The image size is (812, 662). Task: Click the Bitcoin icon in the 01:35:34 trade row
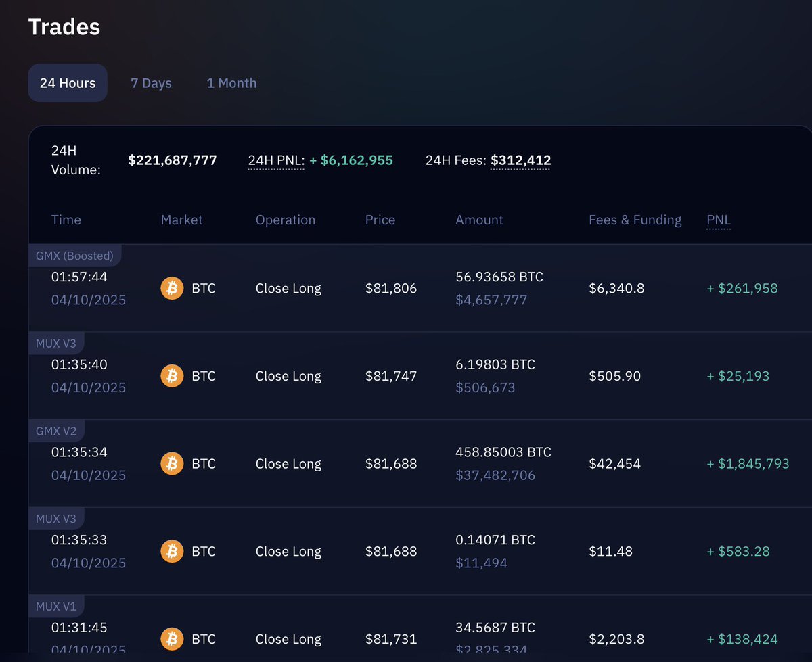172,464
